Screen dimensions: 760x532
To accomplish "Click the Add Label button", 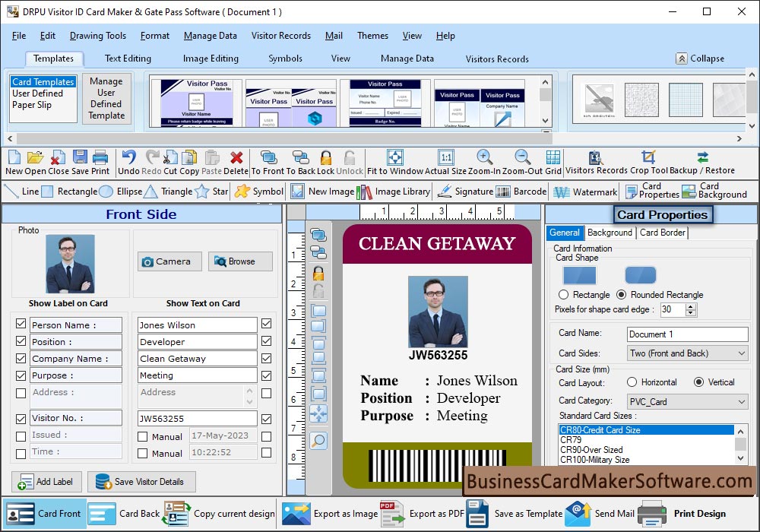I will pyautogui.click(x=46, y=482).
